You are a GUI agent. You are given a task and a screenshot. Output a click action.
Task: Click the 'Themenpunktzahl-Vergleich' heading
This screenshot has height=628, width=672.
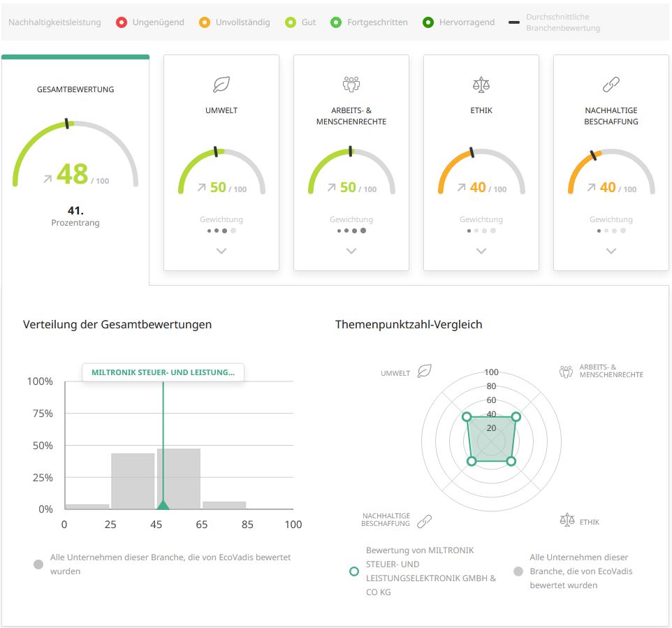pos(409,325)
